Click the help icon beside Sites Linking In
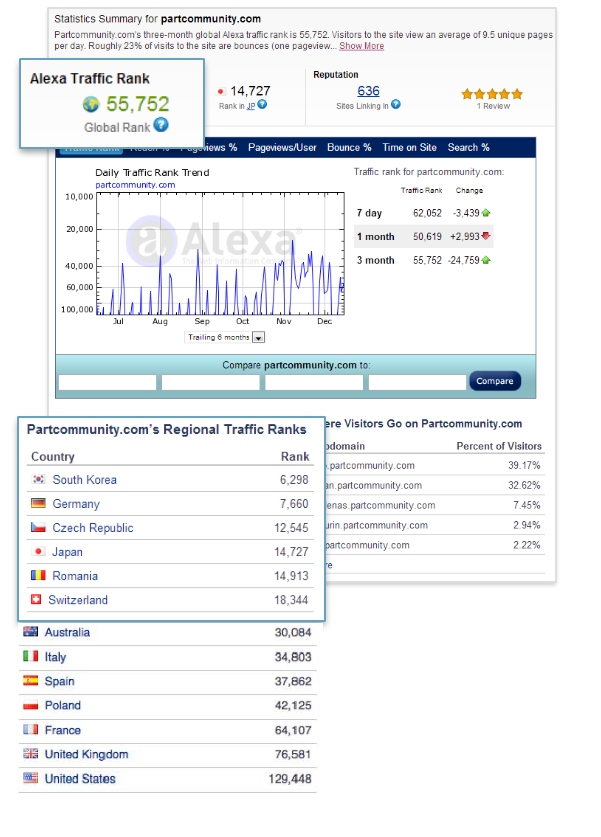Screen dimensions: 601x837 [396, 104]
